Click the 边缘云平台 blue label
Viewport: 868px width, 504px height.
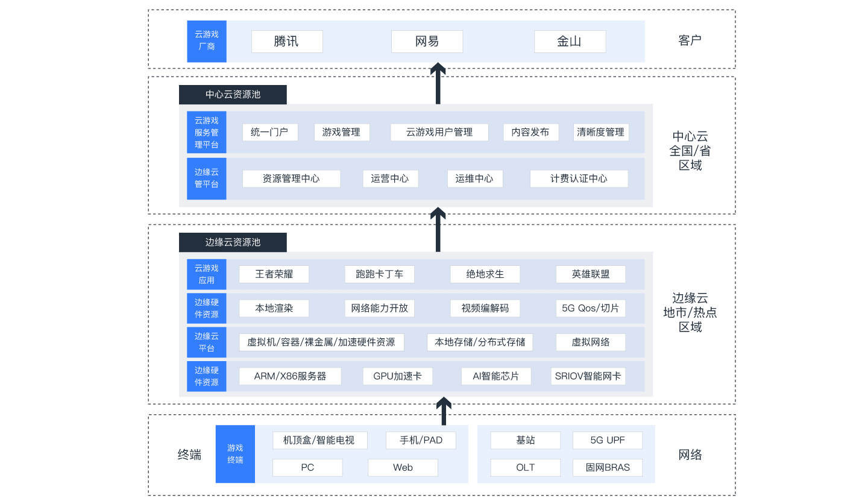click(x=207, y=342)
